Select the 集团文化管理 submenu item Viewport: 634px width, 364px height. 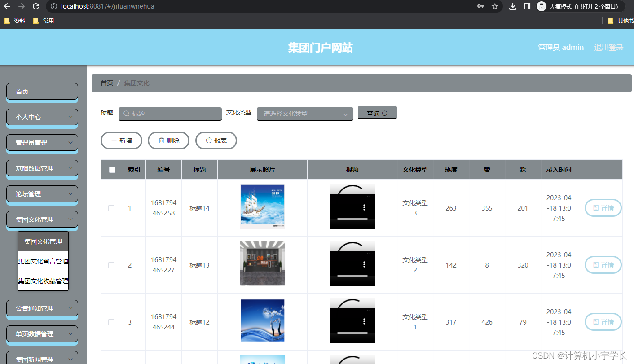43,241
